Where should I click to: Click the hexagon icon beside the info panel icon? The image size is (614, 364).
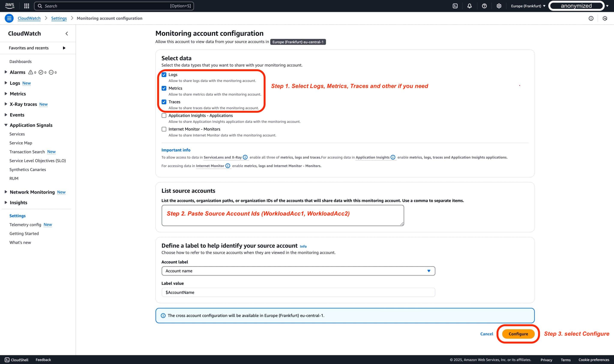click(605, 18)
